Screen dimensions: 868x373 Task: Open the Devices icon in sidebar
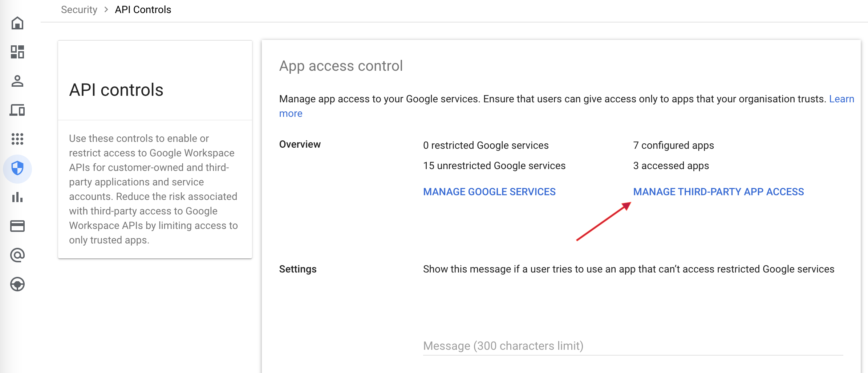point(17,110)
